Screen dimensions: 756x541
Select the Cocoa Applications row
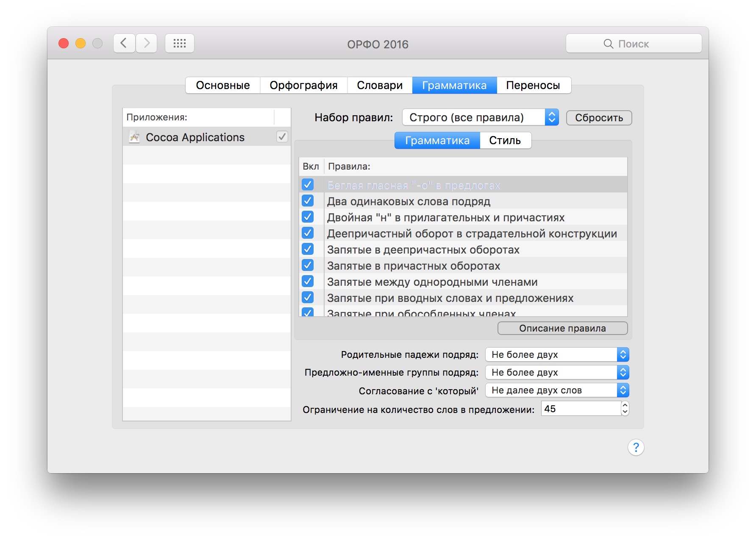(x=207, y=137)
